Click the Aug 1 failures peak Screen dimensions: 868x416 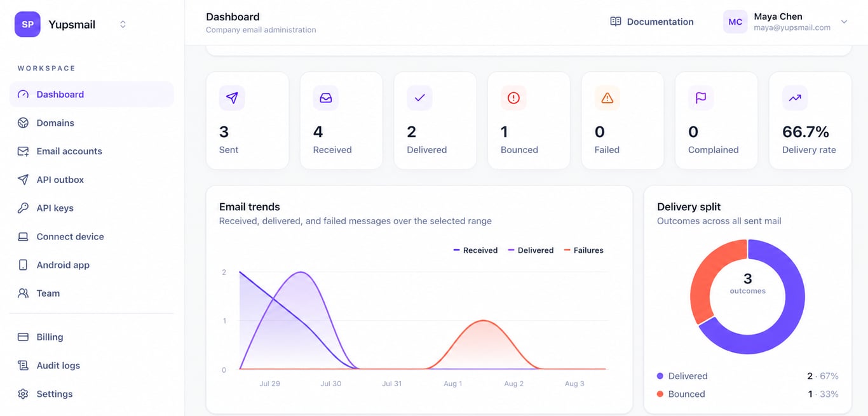tap(484, 321)
